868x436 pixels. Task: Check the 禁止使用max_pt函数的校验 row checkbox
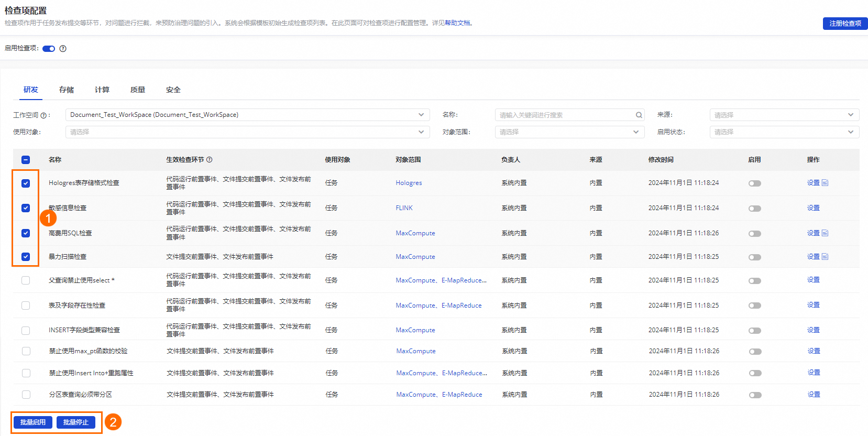(26, 351)
